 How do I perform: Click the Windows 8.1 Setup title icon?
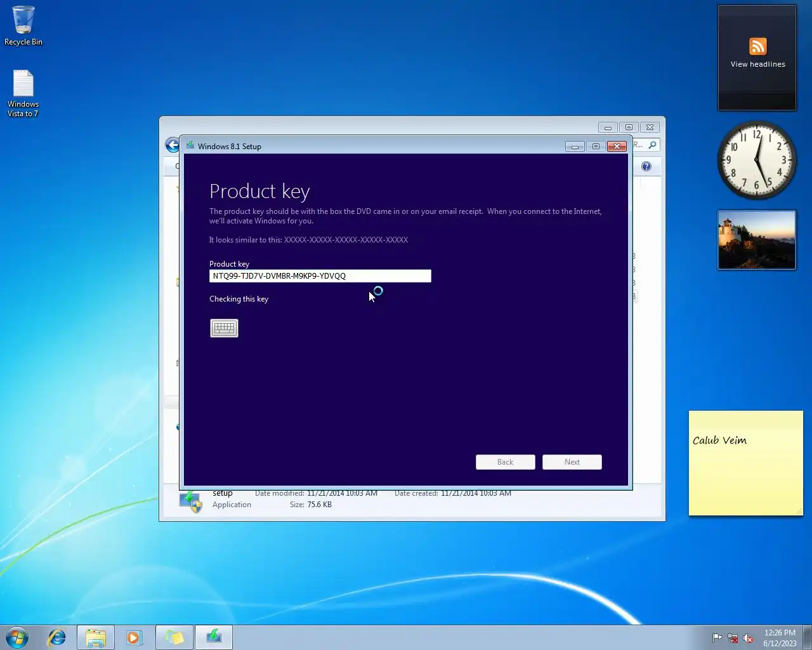point(190,146)
